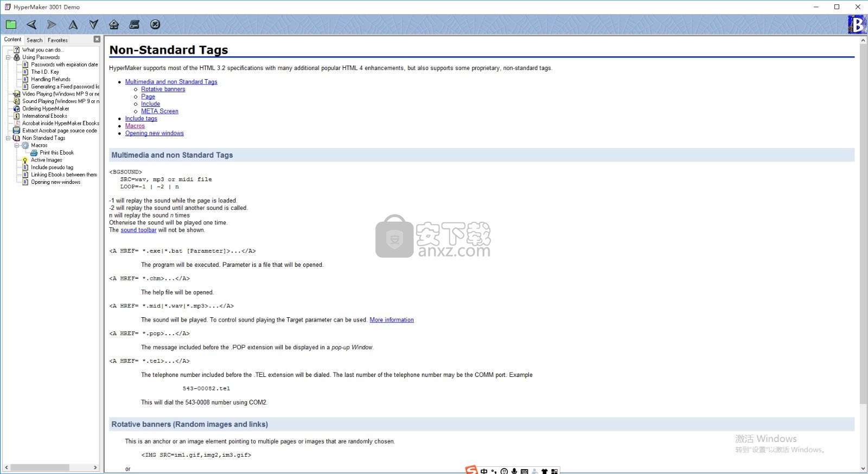Collapse the Non Standard Tags tree node
This screenshot has height=474, width=868.
[8, 138]
